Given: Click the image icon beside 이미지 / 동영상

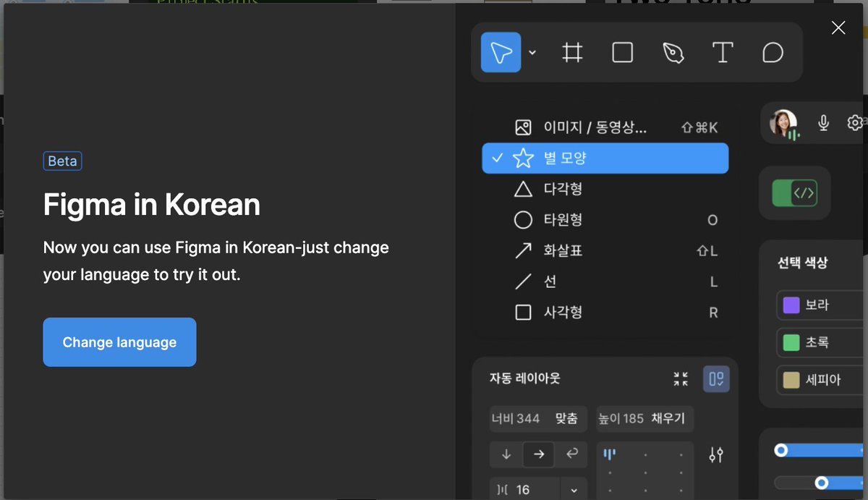Looking at the screenshot, I should tap(523, 127).
